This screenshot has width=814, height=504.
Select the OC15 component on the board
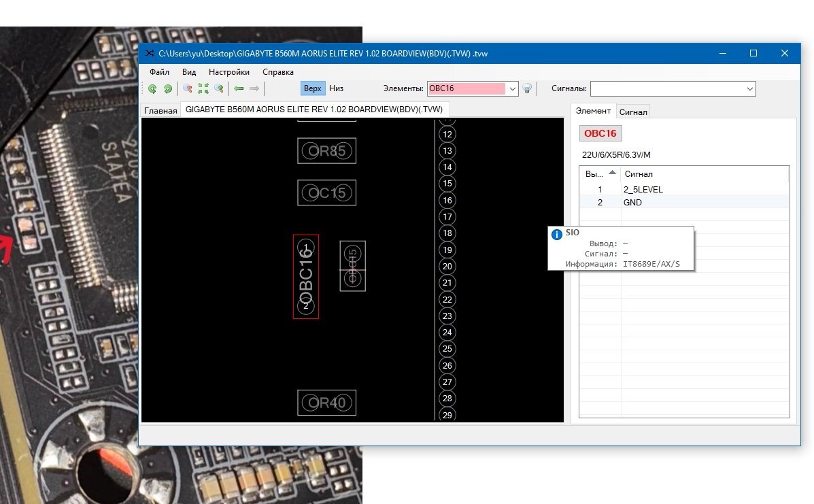tap(326, 193)
